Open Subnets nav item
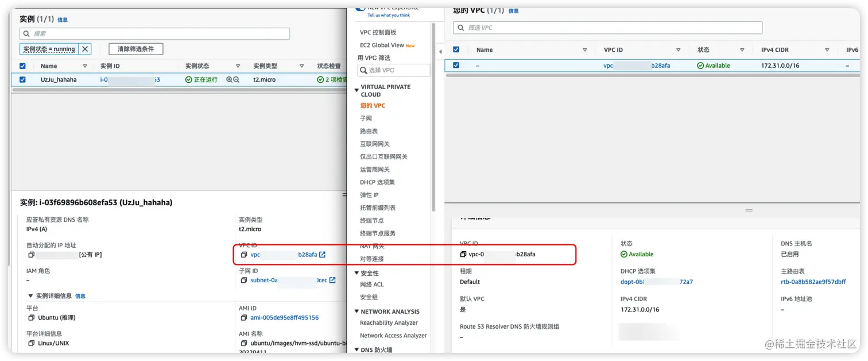The height and width of the screenshot is (361, 868). [366, 118]
